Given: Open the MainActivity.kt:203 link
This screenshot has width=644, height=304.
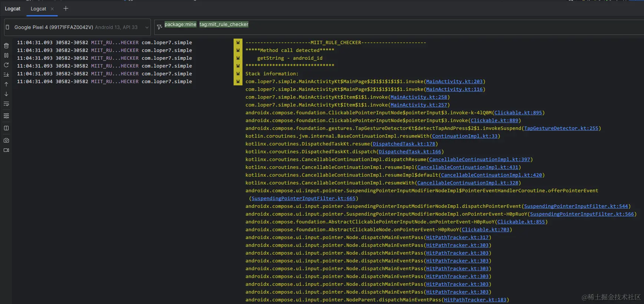Looking at the screenshot, I should (454, 81).
